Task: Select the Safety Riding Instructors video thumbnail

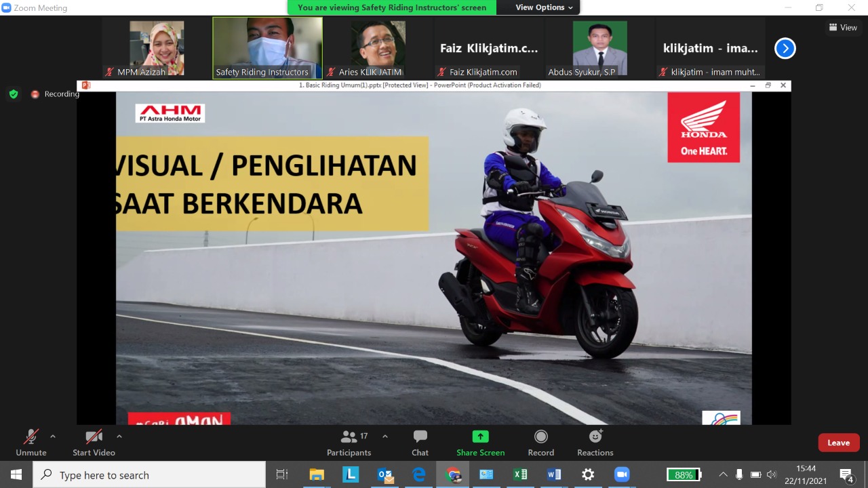Action: click(x=267, y=47)
